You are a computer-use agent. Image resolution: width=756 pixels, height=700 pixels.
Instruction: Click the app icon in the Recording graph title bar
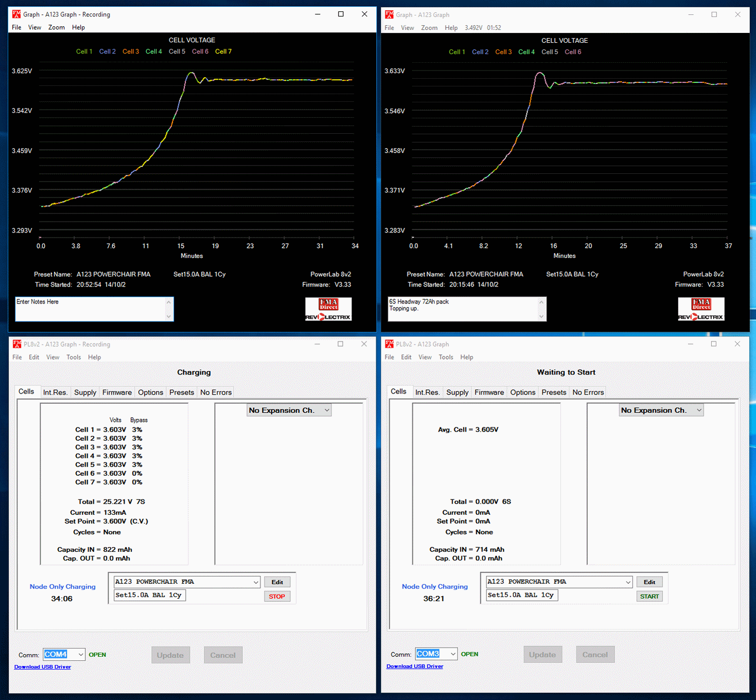pos(16,14)
